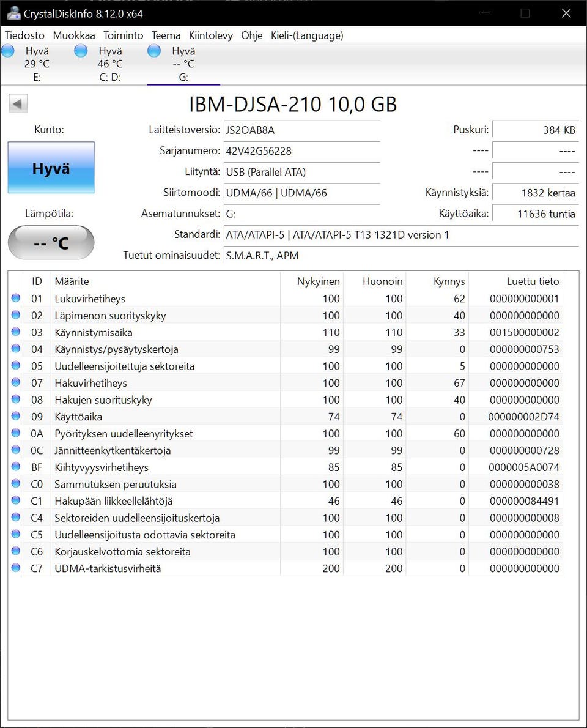Click the Tuetut ominaisuudet field S.M.A.R.T., APM
587x728 pixels.
[x=401, y=255]
